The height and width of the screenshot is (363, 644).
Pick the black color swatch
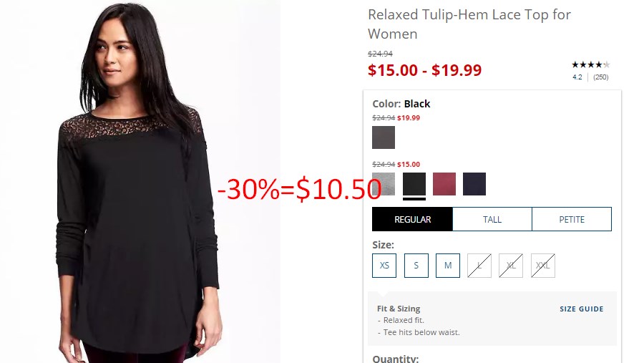coord(414,184)
